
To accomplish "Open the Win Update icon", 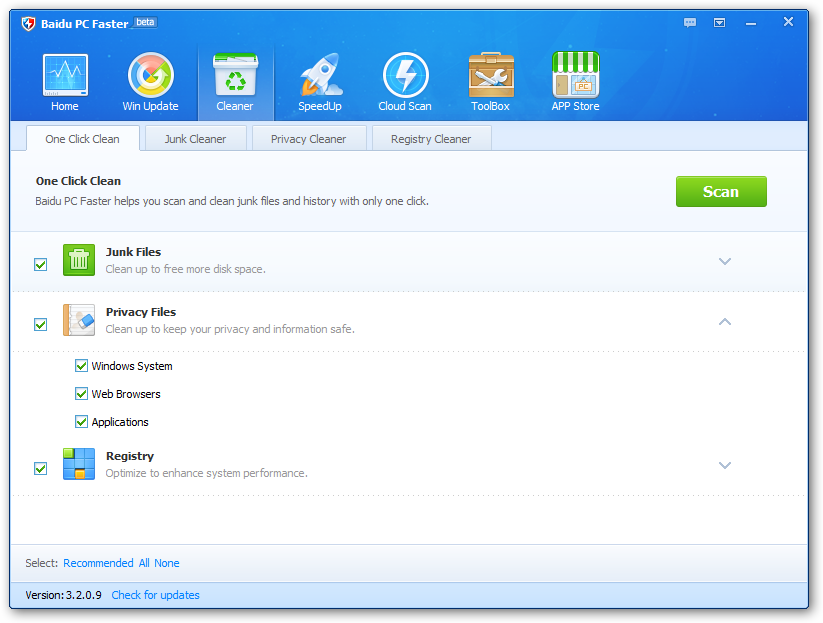I will [x=151, y=75].
